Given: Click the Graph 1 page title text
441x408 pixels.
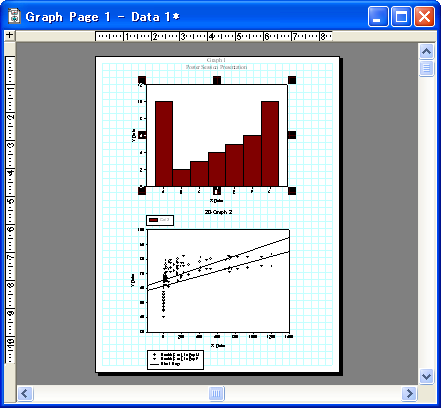Looking at the screenshot, I should click(x=216, y=60).
